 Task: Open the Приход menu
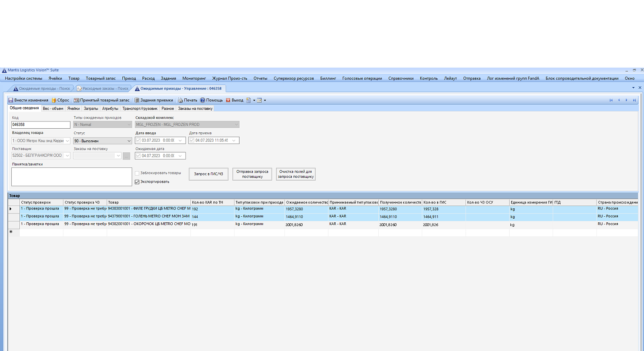129,78
